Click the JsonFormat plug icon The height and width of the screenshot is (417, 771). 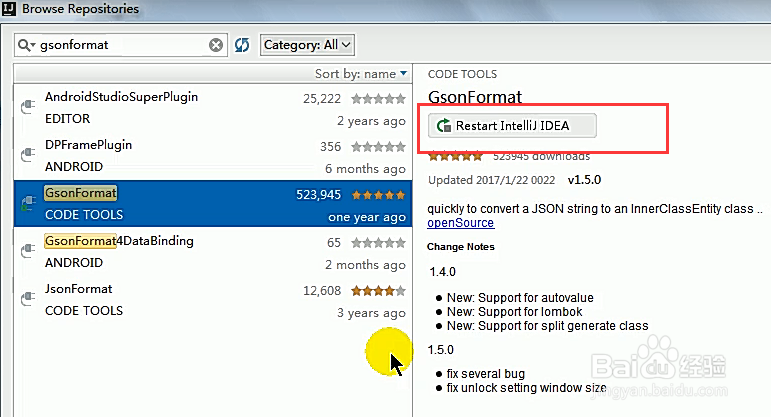(28, 298)
